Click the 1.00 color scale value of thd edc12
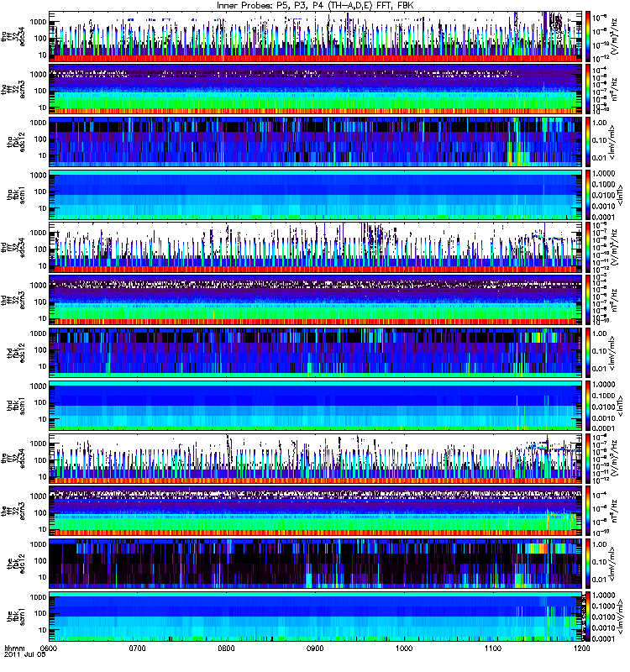The width and height of the screenshot is (630, 672). (x=599, y=333)
